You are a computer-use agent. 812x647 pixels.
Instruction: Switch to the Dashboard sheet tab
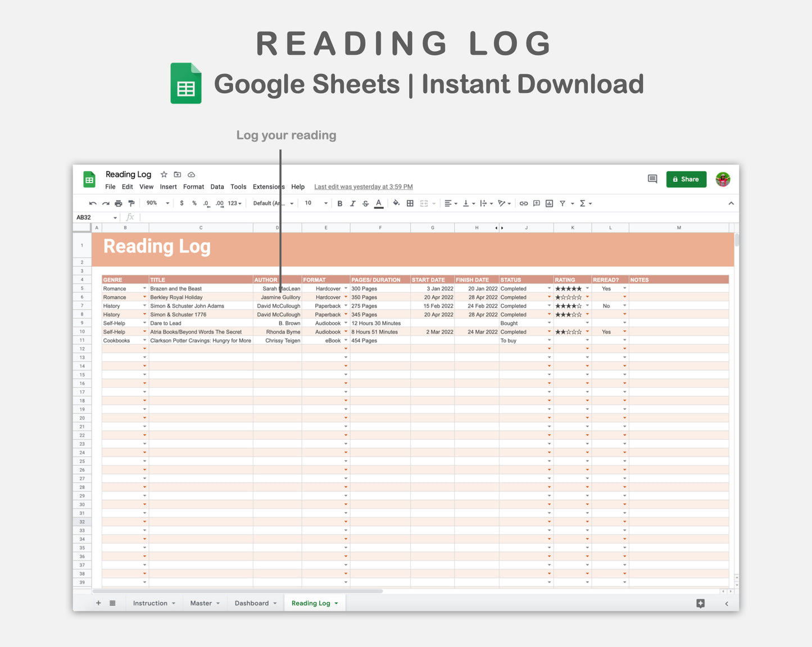pos(251,603)
